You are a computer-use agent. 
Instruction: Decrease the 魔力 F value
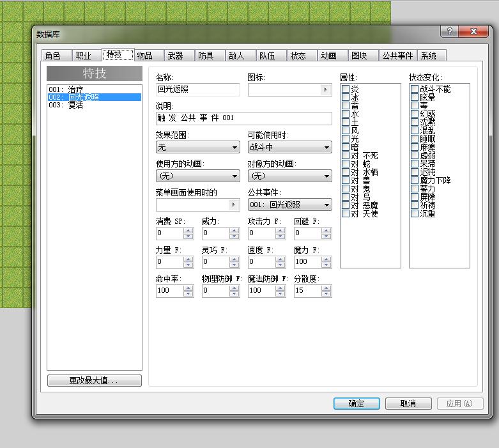point(326,265)
